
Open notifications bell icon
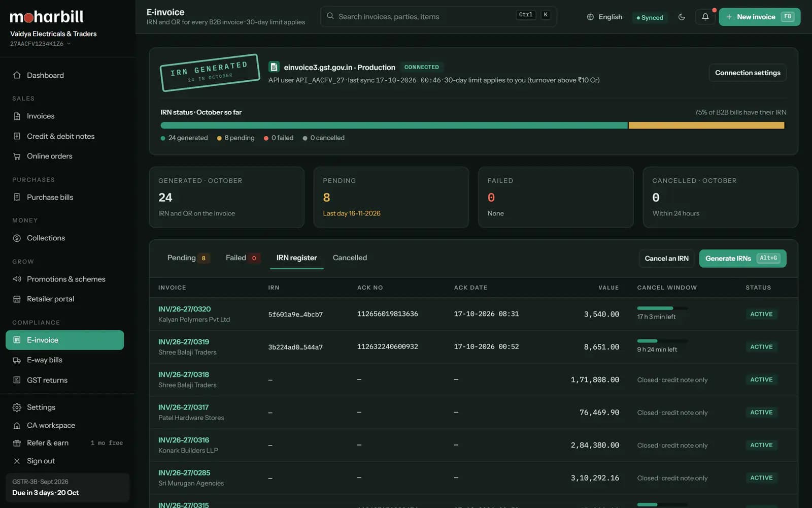(x=705, y=17)
